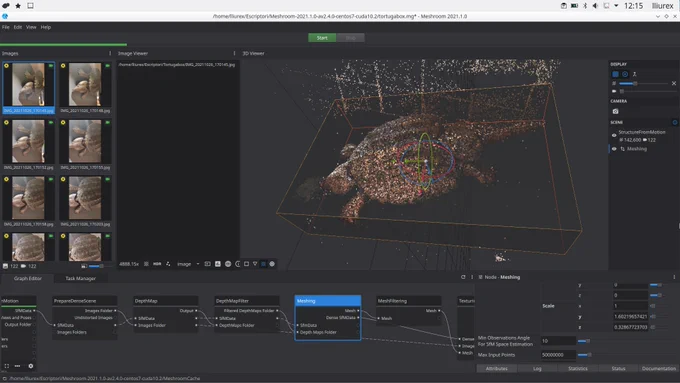Toggle the grid display button in Display panel

(615, 74)
